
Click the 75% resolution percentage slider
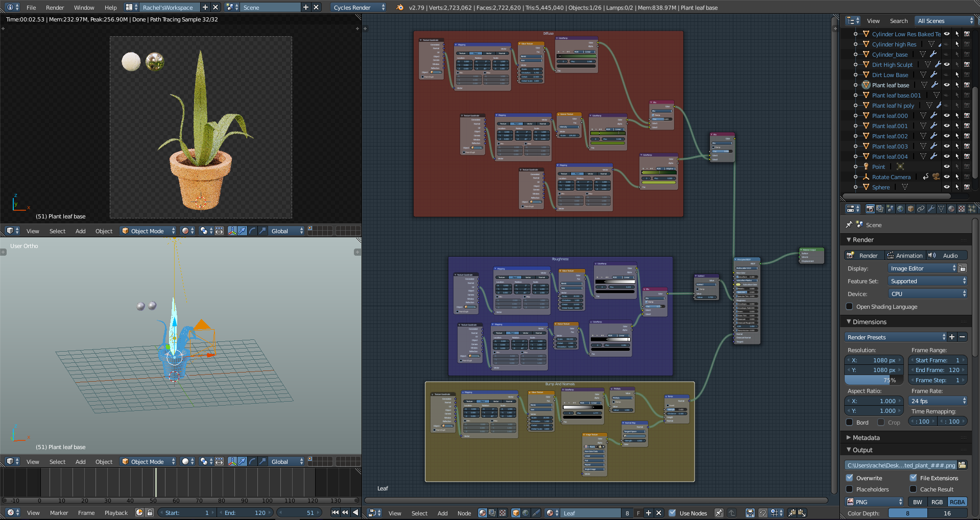pos(873,380)
